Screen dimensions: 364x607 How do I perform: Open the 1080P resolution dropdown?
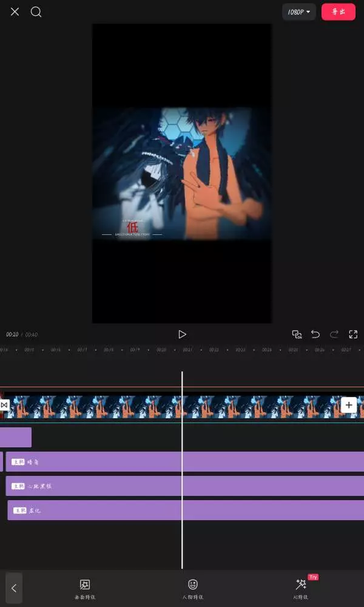[299, 12]
